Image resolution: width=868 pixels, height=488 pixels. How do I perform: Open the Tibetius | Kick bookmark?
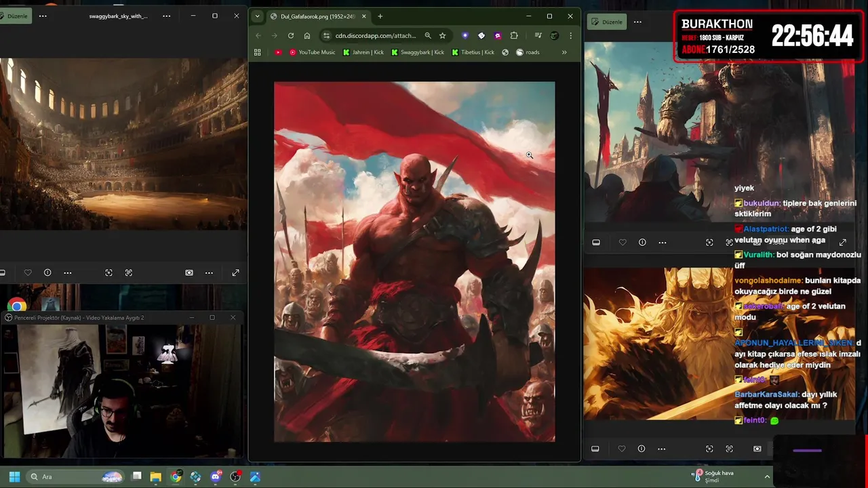[473, 52]
